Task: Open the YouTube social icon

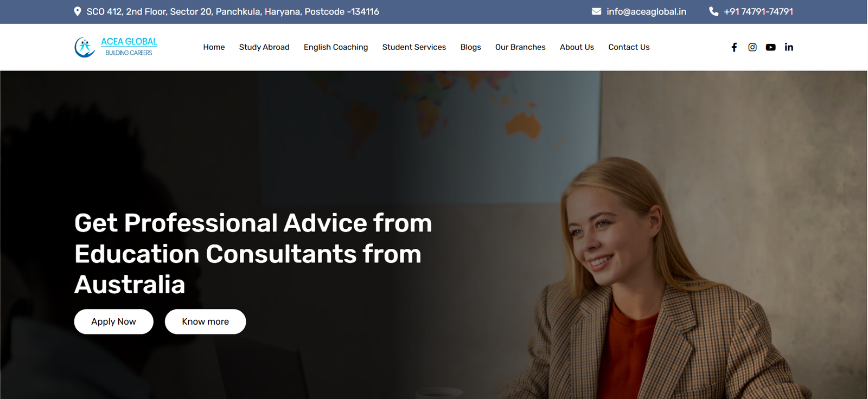Action: [x=770, y=47]
